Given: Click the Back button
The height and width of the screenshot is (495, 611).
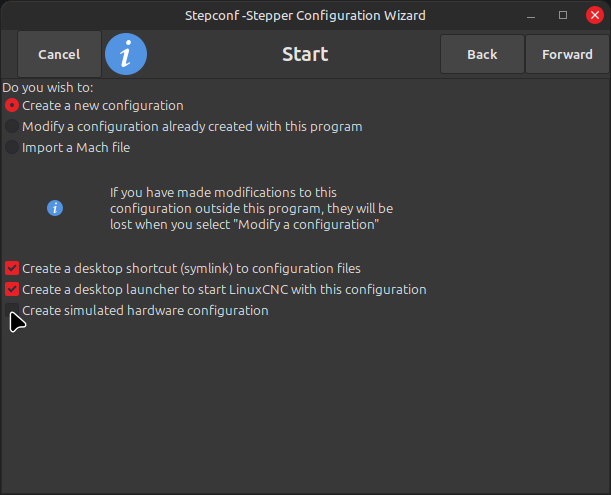Looking at the screenshot, I should [482, 54].
